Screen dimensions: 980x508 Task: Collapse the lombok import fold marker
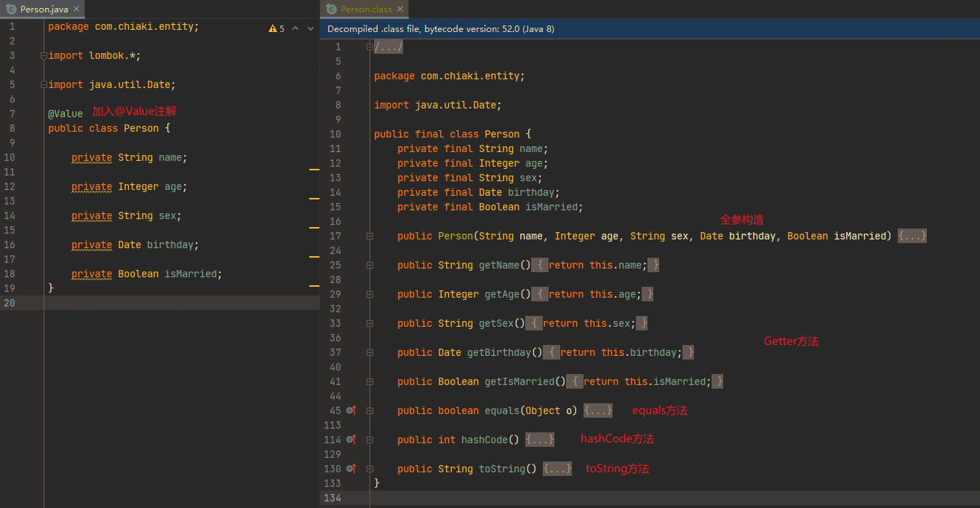point(44,55)
